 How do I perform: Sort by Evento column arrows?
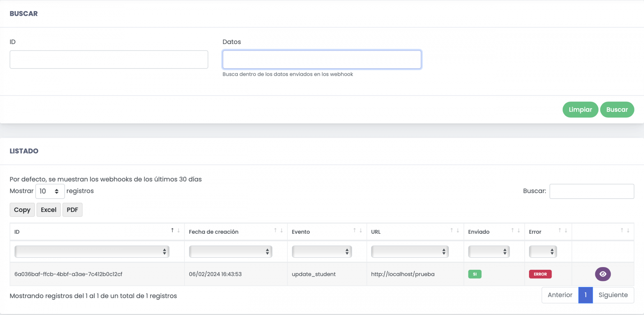point(358,231)
